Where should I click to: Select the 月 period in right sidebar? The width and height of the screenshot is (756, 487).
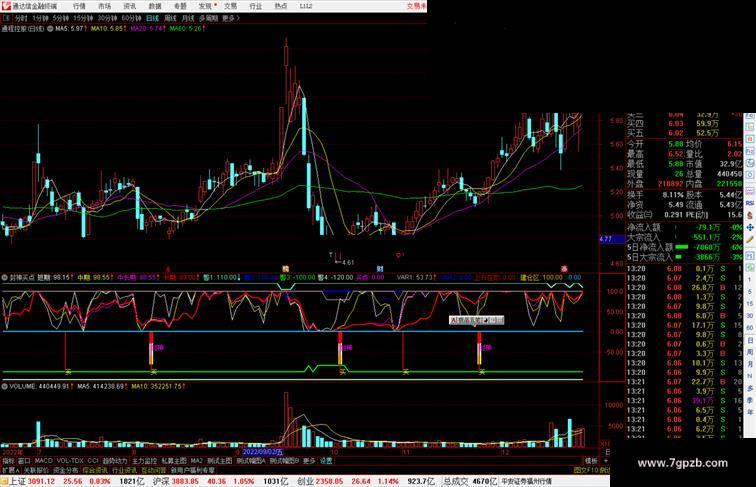[x=750, y=364]
